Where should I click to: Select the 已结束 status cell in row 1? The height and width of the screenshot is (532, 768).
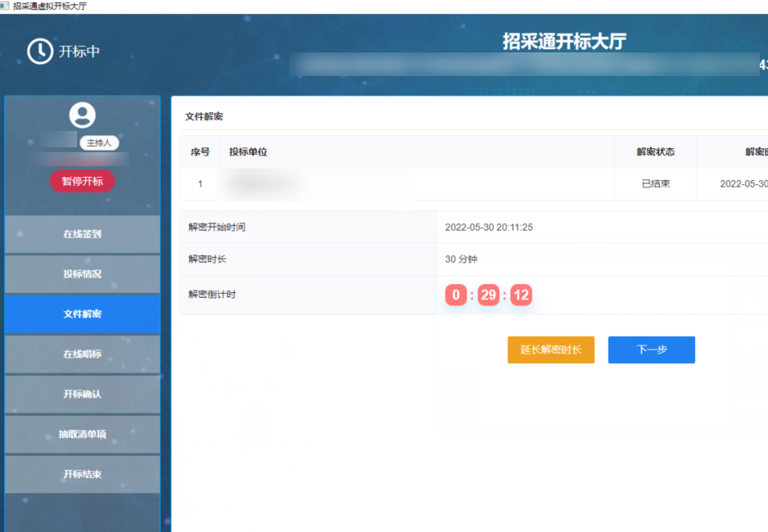tap(655, 184)
